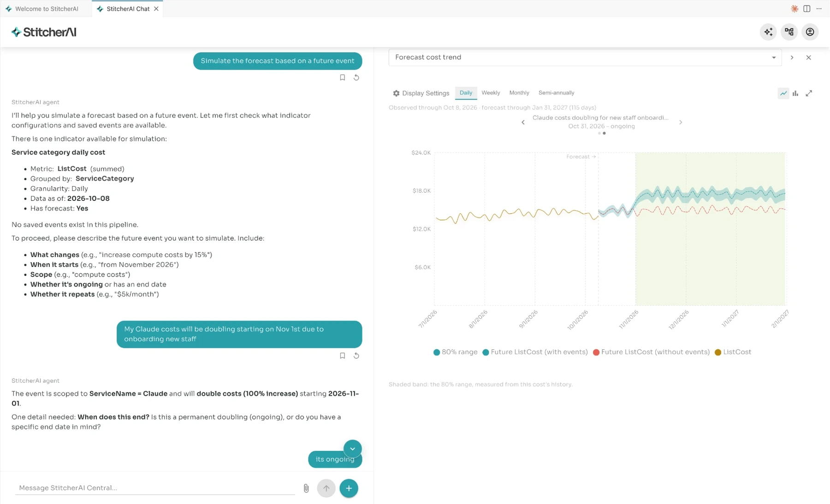Image resolution: width=830 pixels, height=504 pixels.
Task: Open Display Settings
Action: coord(421,93)
